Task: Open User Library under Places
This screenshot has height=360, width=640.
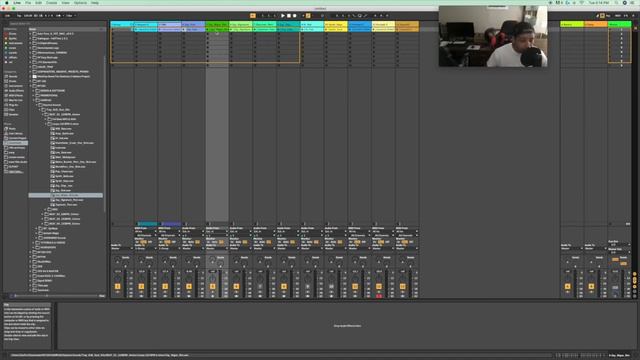Action: tap(16, 133)
